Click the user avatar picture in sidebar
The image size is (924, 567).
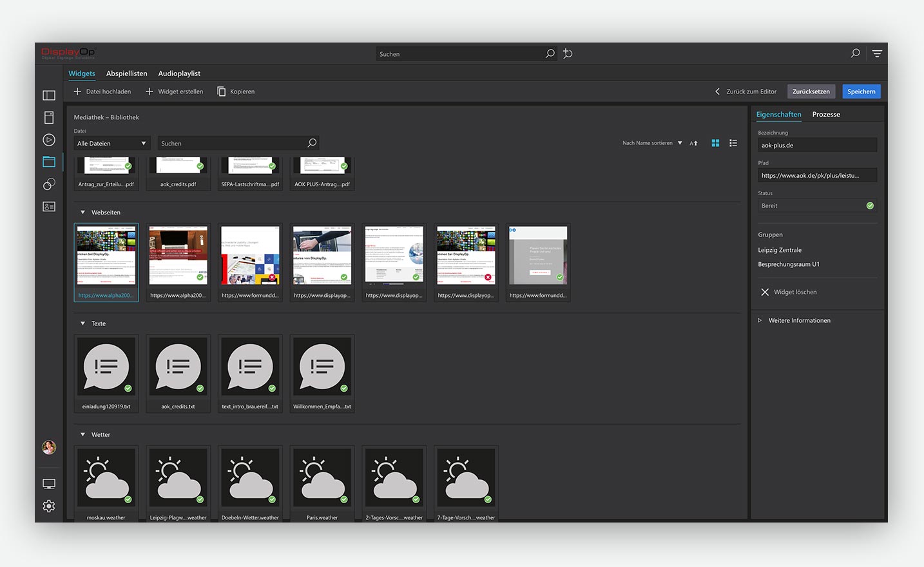(x=49, y=447)
